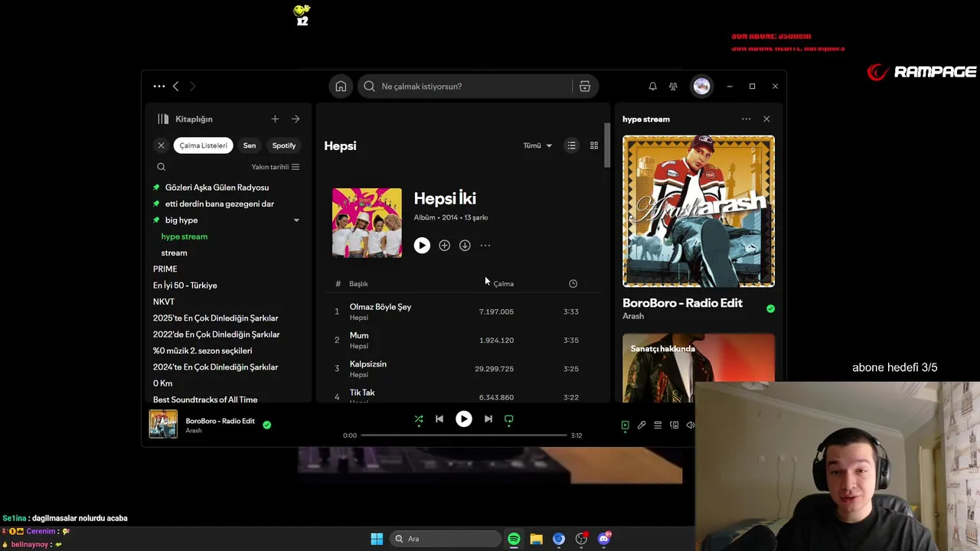Viewport: 980px width, 551px height.
Task: Click the main content scrollbar
Action: coord(607,144)
